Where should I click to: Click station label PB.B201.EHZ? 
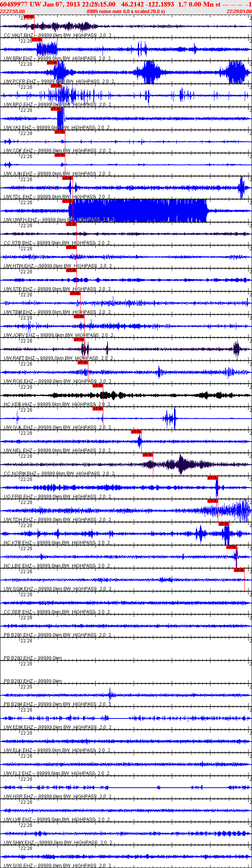tap(18, 635)
